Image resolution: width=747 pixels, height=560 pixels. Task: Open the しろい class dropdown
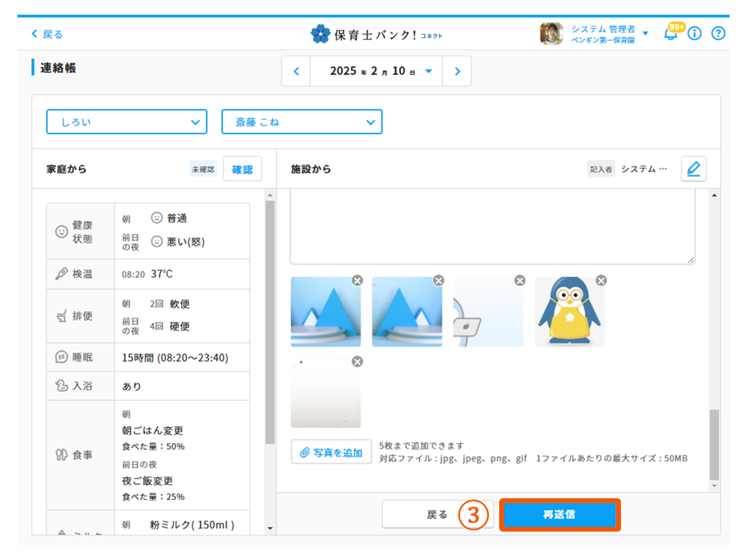(127, 122)
